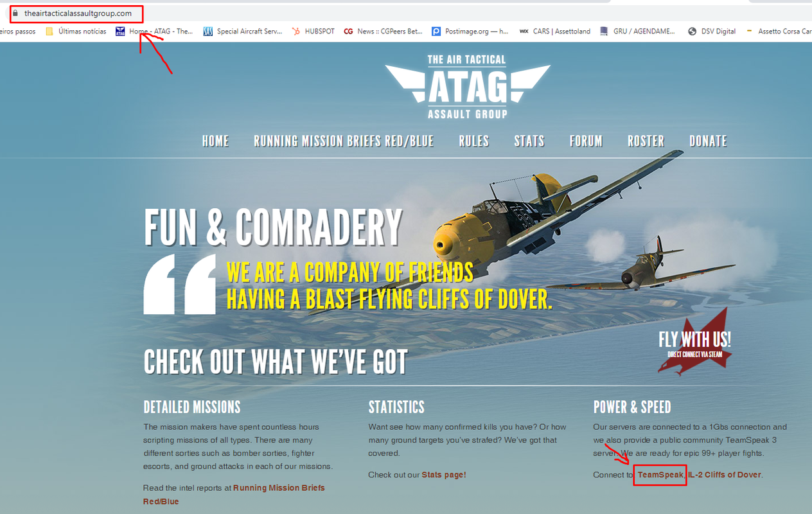Click the IL-2 Cliffs of Dover link
The height and width of the screenshot is (514, 812).
(725, 475)
